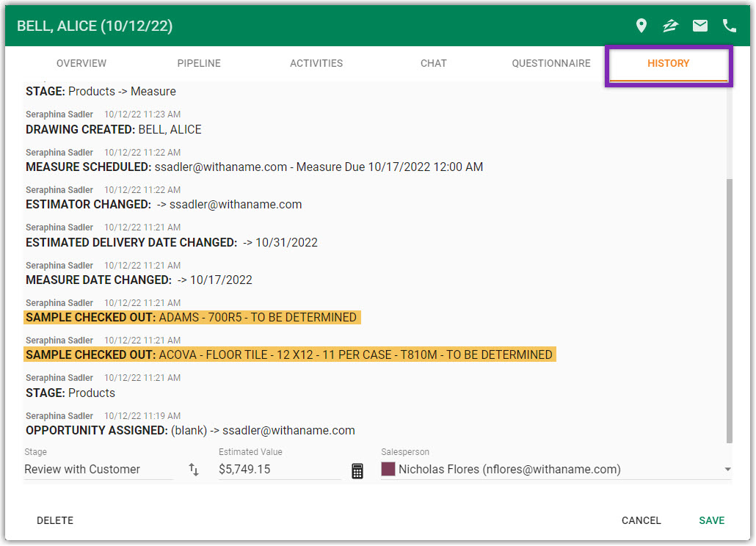This screenshot has height=546, width=756.
Task: Open the estimated value calculator icon
Action: (357, 470)
